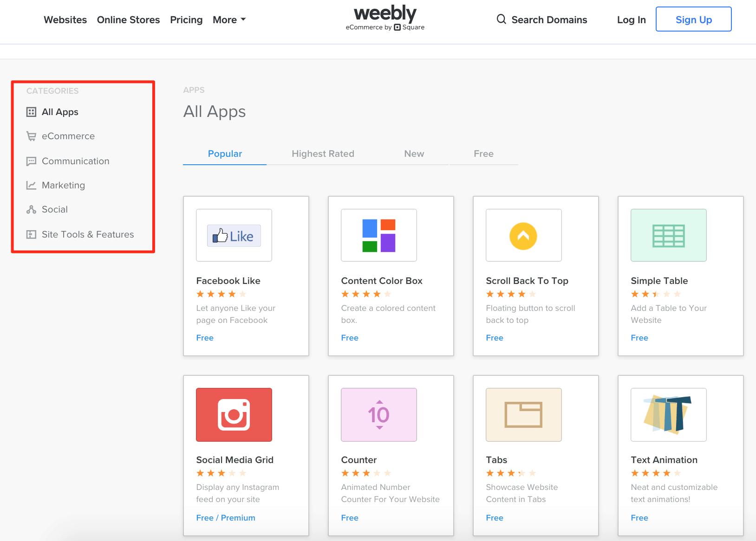
Task: Click the Free price under Tabs
Action: coord(495,518)
